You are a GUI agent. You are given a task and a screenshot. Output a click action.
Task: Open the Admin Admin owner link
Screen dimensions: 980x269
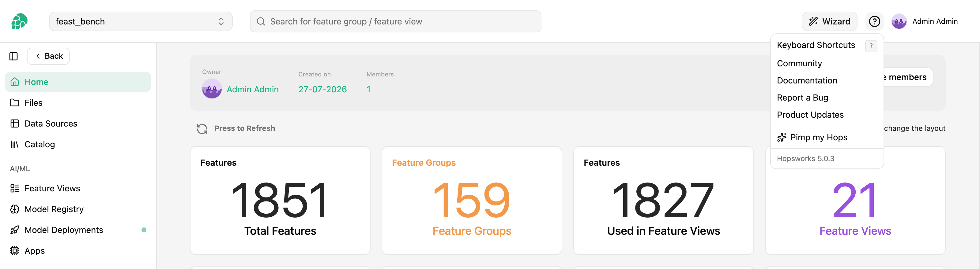pyautogui.click(x=253, y=89)
